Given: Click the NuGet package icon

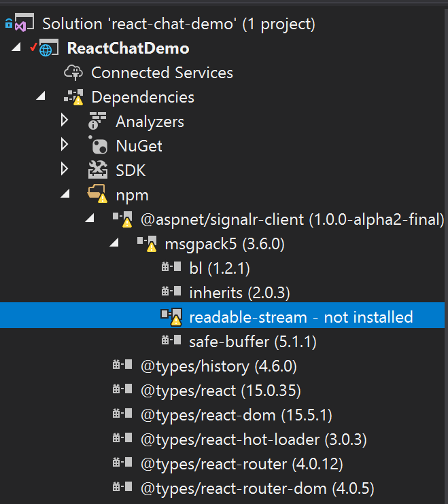Looking at the screenshot, I should (98, 145).
